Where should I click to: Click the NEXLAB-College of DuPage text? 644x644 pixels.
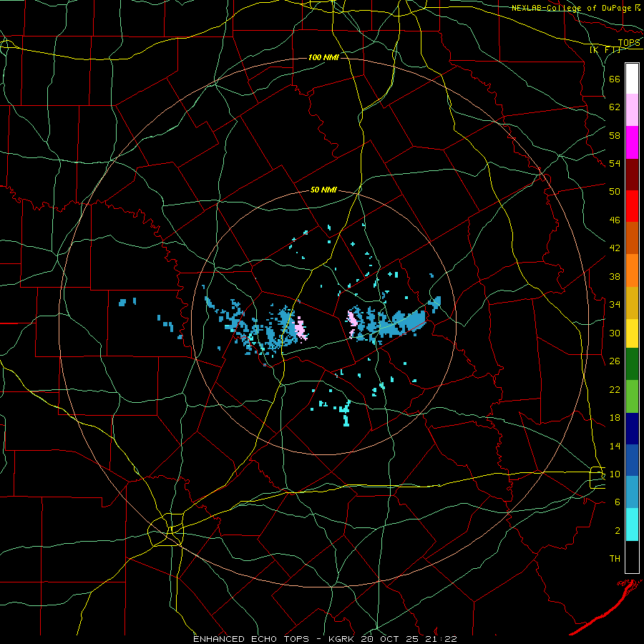point(572,8)
